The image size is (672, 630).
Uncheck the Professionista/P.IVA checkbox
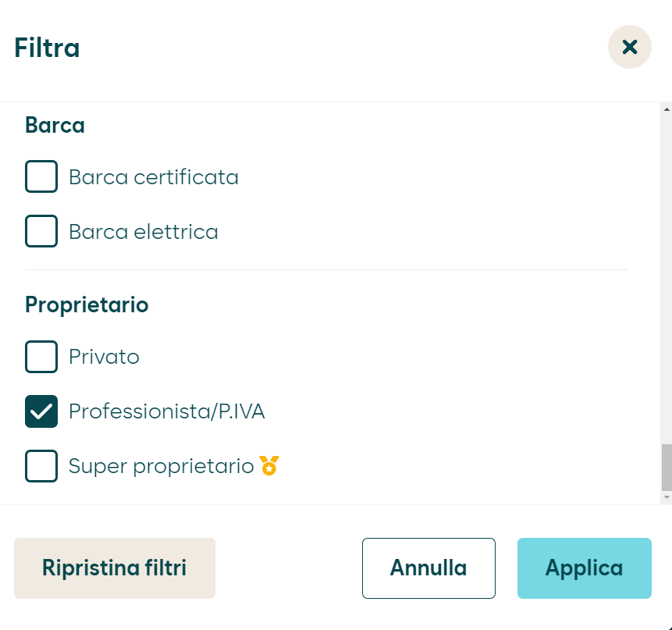[x=41, y=411]
